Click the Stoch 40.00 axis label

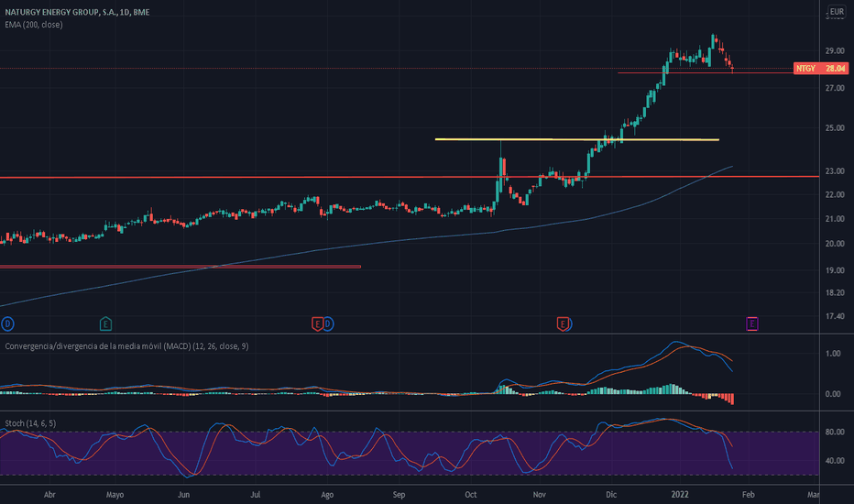(x=835, y=460)
